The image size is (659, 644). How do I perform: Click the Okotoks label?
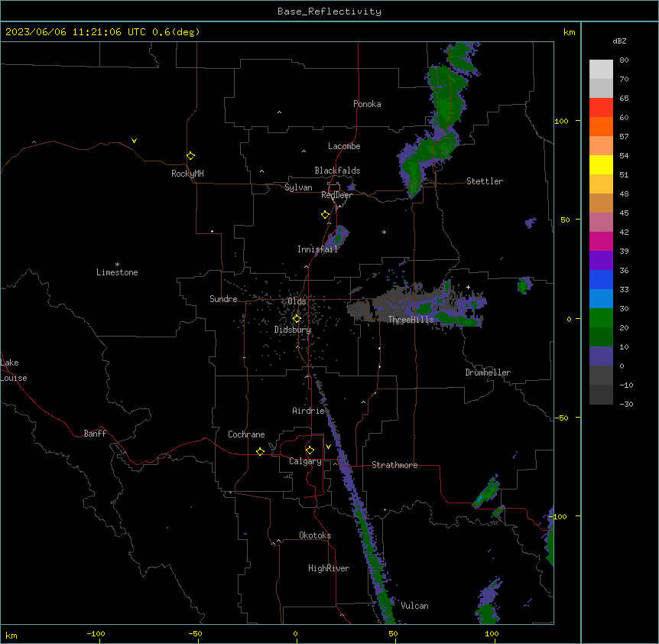tap(315, 535)
